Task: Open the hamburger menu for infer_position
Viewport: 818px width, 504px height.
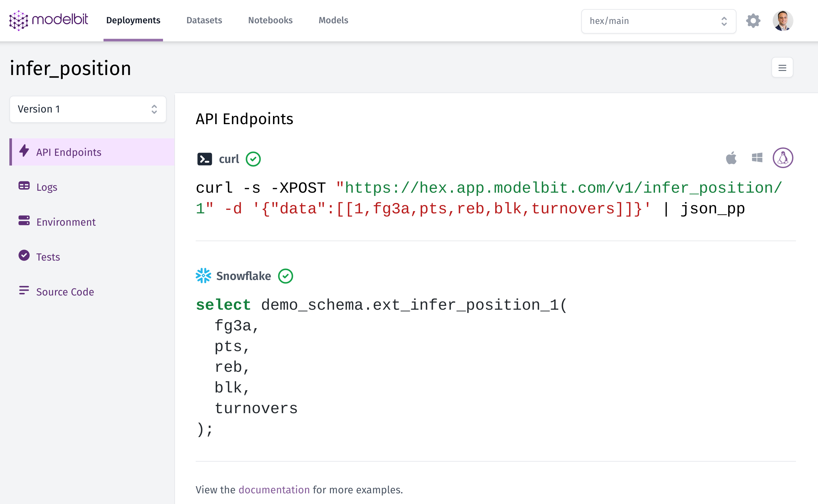Action: coord(782,68)
